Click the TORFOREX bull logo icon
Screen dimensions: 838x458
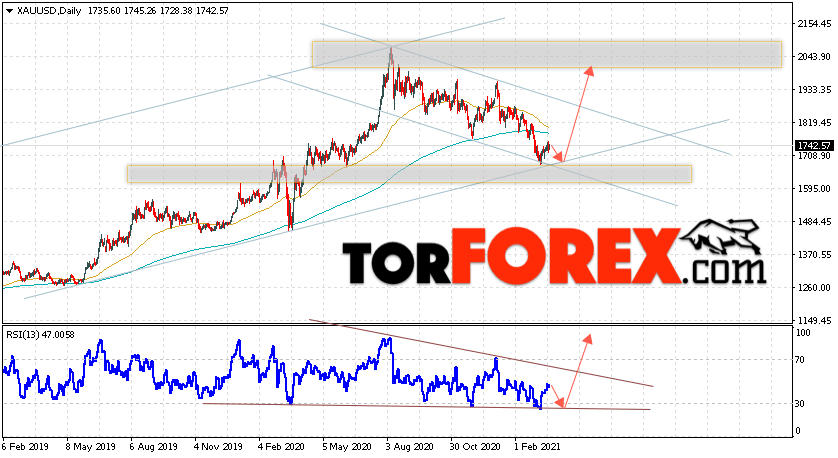pos(721,237)
